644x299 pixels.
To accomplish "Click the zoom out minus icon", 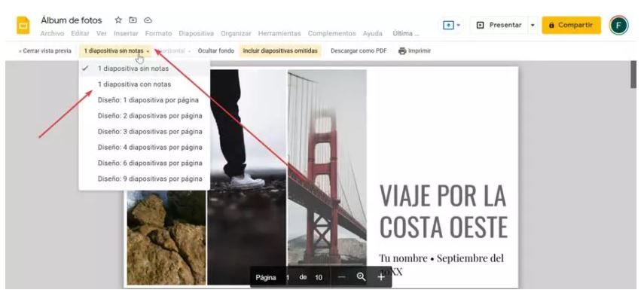I will coord(342,277).
